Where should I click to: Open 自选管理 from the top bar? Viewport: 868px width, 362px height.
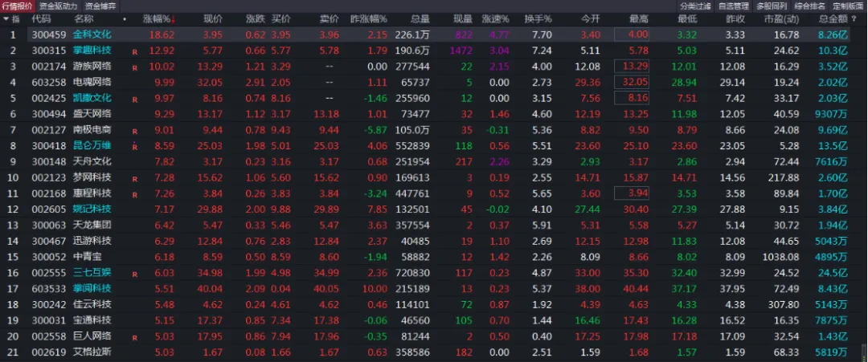734,6
